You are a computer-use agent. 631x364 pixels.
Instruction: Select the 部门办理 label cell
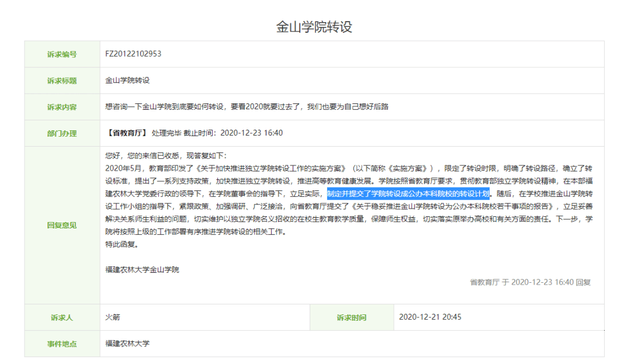click(x=62, y=134)
